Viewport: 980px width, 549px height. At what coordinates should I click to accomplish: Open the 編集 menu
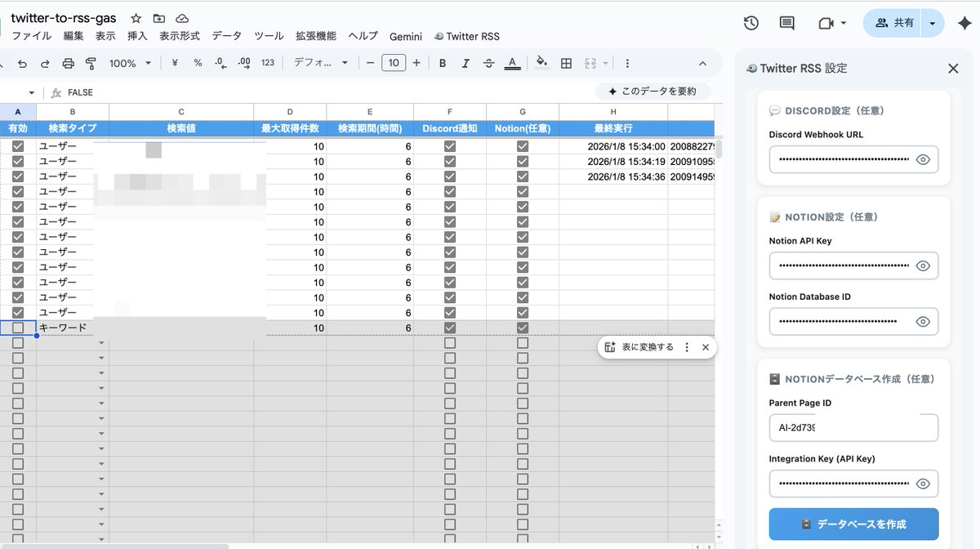[x=73, y=36]
